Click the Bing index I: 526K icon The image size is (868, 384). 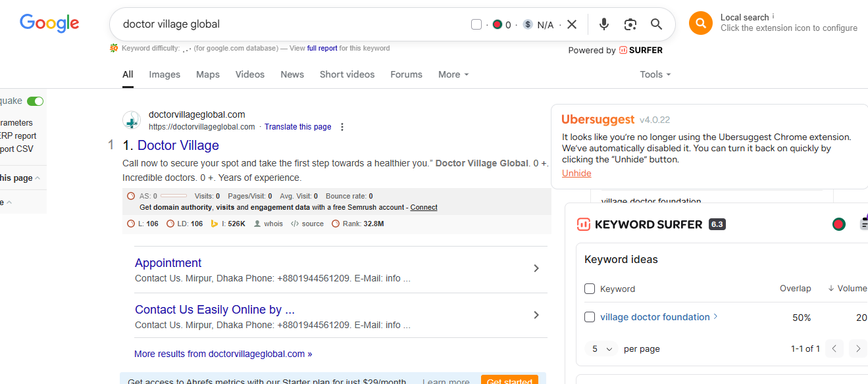pos(215,224)
